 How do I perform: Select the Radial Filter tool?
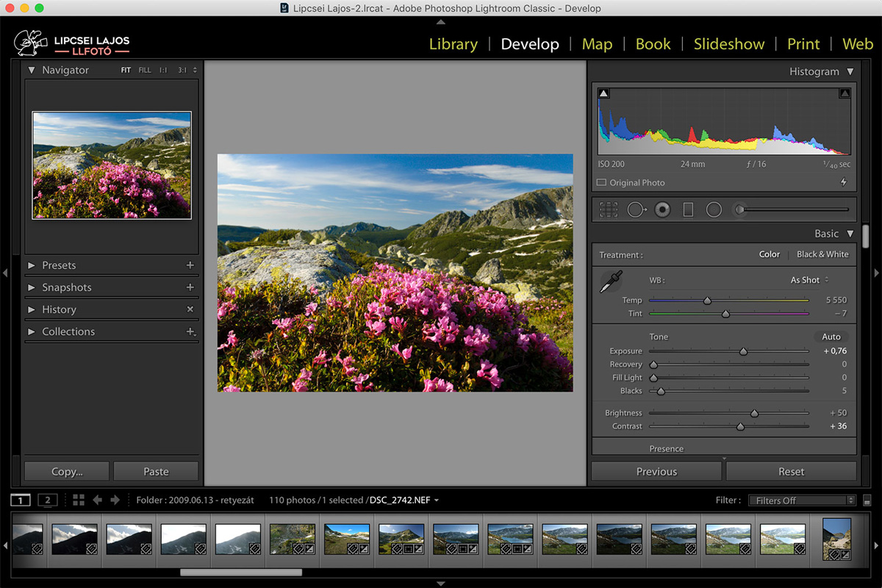[x=714, y=209]
